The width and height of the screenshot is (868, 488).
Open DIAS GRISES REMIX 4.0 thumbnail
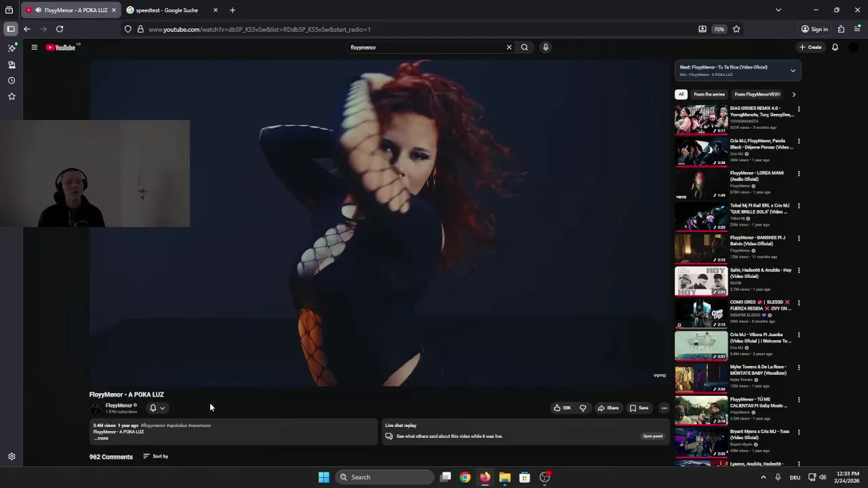point(701,120)
